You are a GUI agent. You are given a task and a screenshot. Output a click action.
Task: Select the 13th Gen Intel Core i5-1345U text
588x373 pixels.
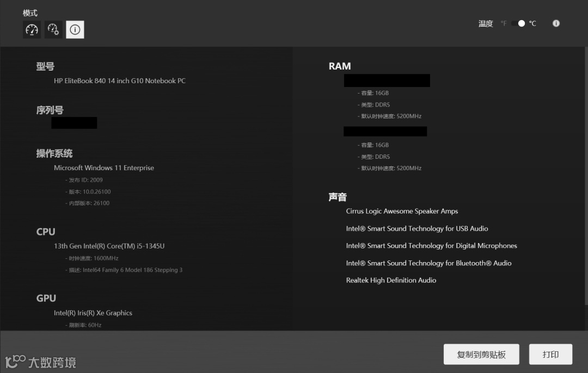(x=109, y=246)
